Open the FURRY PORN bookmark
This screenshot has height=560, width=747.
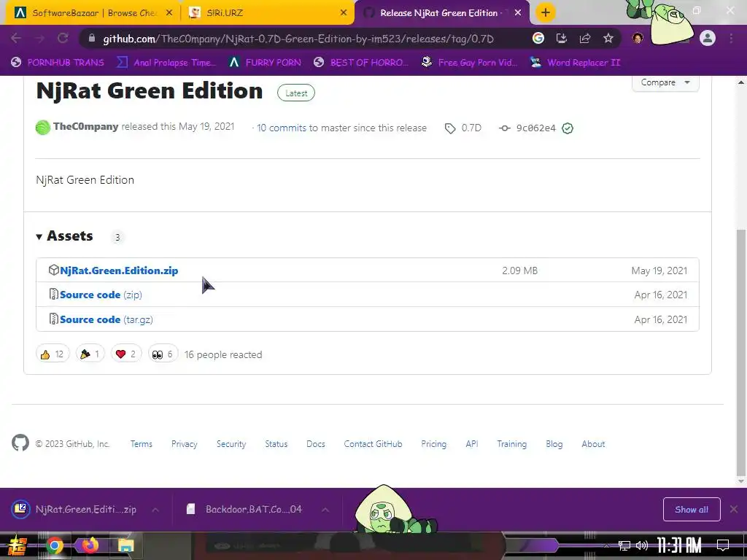[x=265, y=63]
